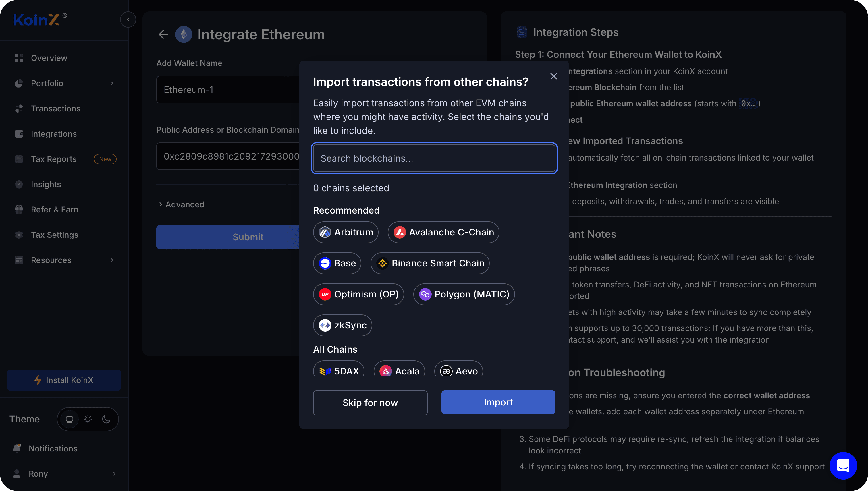The image size is (868, 491).
Task: Open the Refer & Earn page
Action: click(55, 209)
